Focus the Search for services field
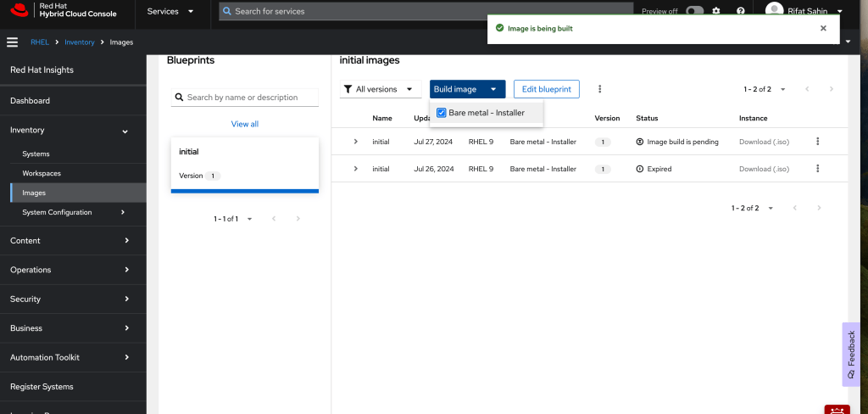 [x=426, y=11]
